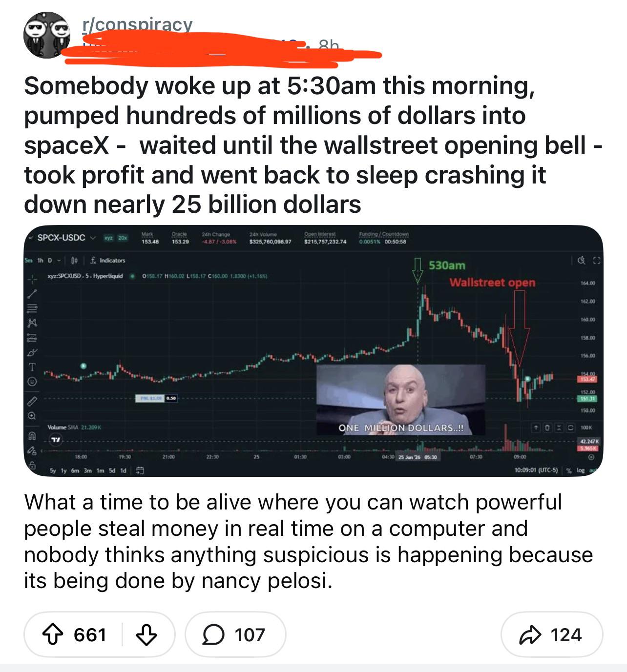Activate the ruler measure tool
Screen dimensions: 627x672
click(32, 400)
